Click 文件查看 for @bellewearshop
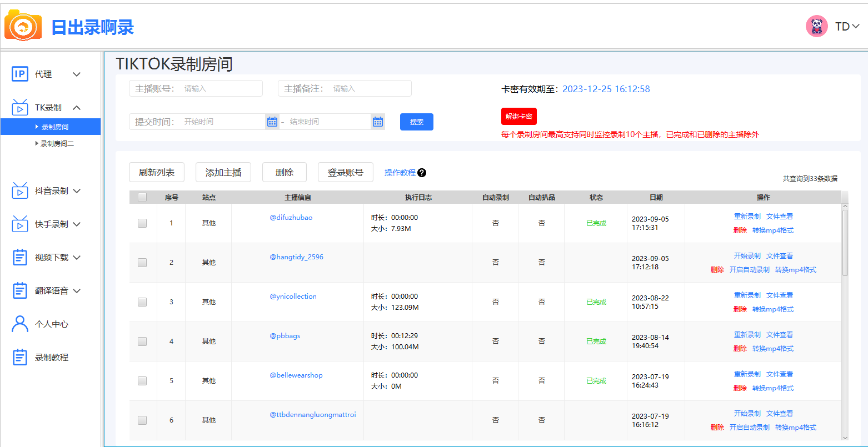Image resolution: width=868 pixels, height=447 pixels. [780, 374]
